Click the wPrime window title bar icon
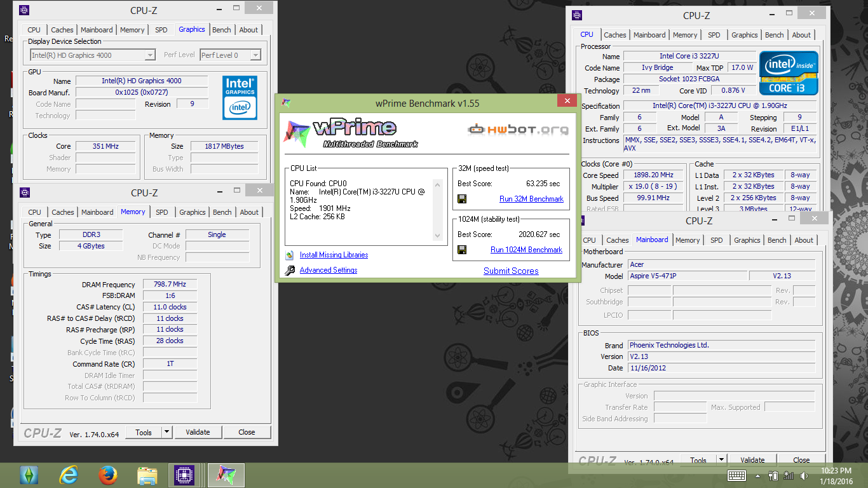868x488 pixels. click(x=287, y=103)
